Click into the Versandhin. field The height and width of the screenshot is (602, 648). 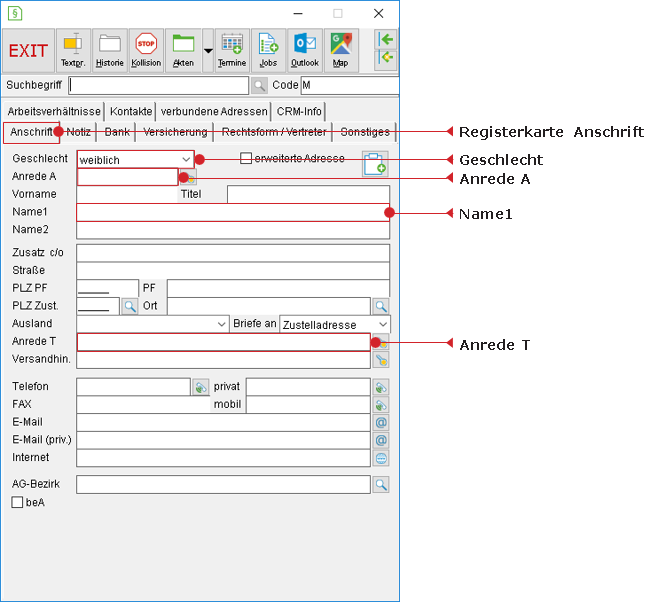(224, 360)
